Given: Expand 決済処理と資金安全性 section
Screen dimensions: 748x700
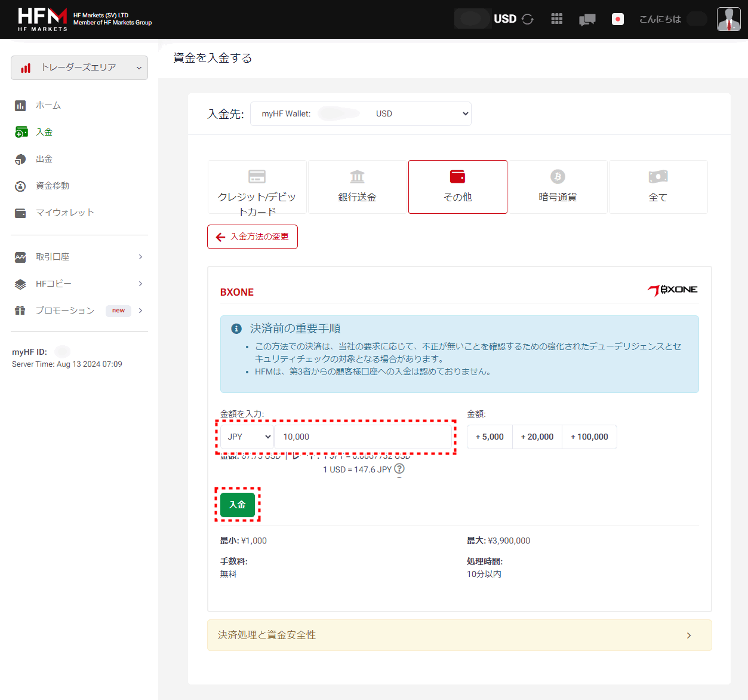Looking at the screenshot, I should 460,635.
